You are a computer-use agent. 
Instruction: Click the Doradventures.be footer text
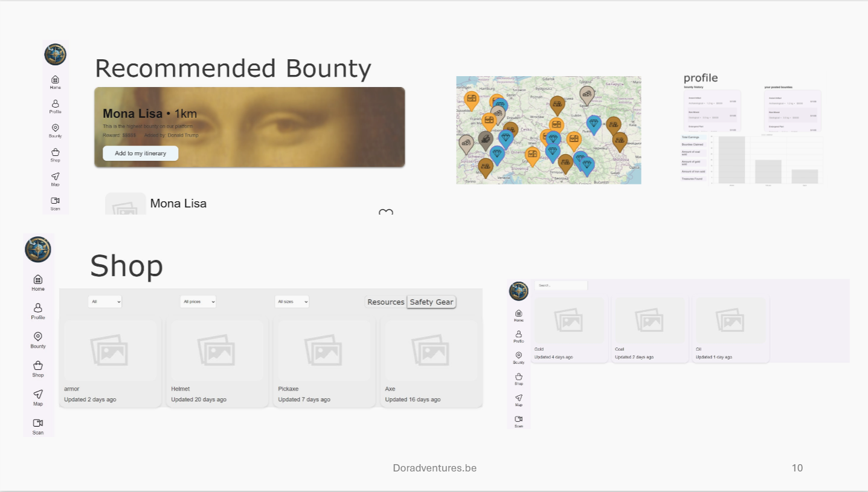(x=434, y=468)
